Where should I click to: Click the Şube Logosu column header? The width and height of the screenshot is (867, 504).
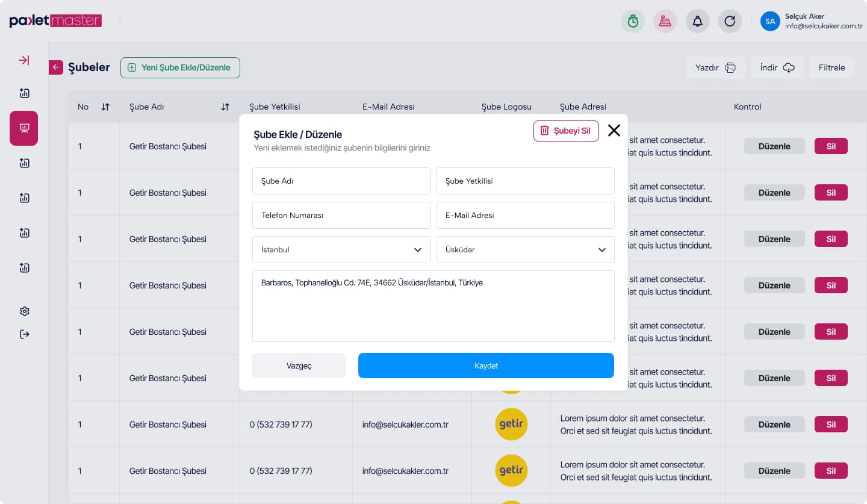[x=506, y=107]
